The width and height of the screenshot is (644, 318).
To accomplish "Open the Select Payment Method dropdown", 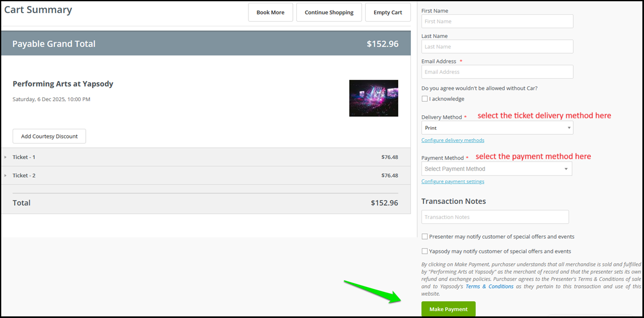I will pyautogui.click(x=497, y=169).
